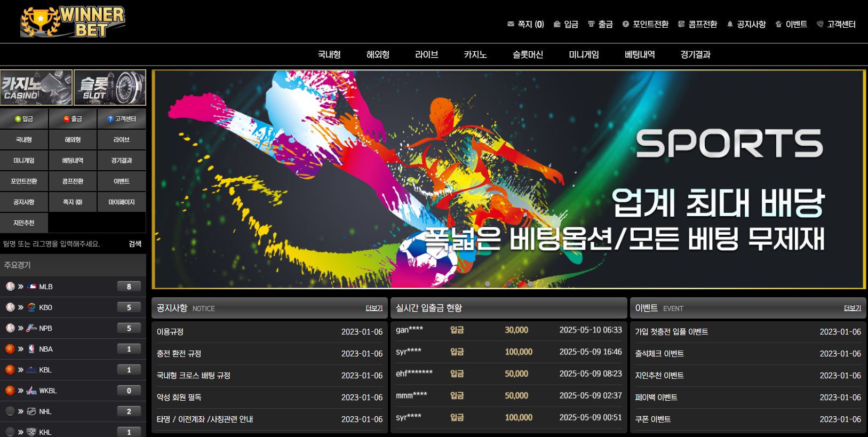The height and width of the screenshot is (437, 868).
Task: Open the 슬롯머신 top menu item
Action: 528,54
